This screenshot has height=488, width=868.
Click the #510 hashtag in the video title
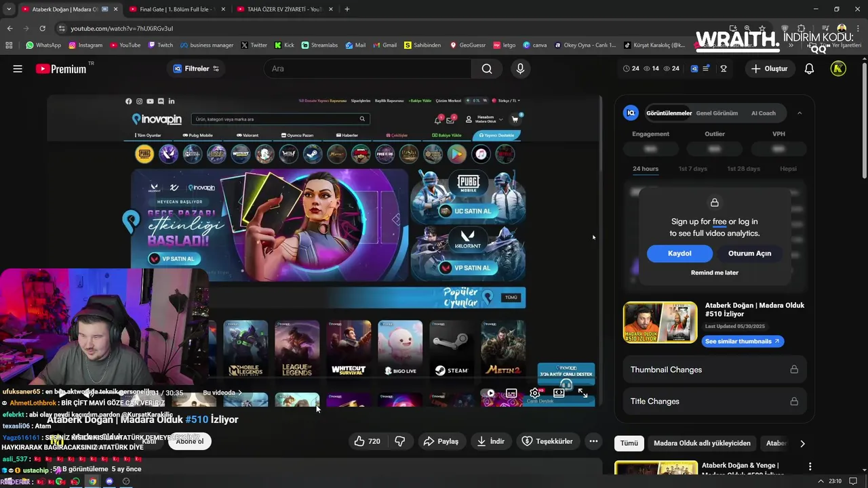pos(197,420)
